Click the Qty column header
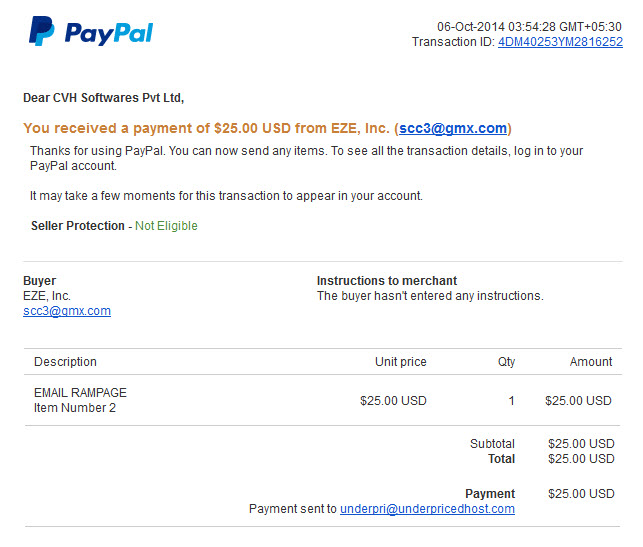Image resolution: width=643 pixels, height=547 pixels. point(506,362)
